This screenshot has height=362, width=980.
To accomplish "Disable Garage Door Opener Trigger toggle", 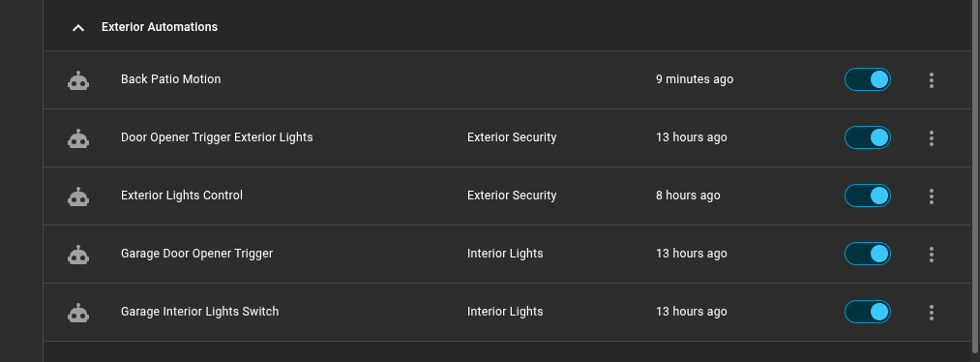I will coord(868,254).
